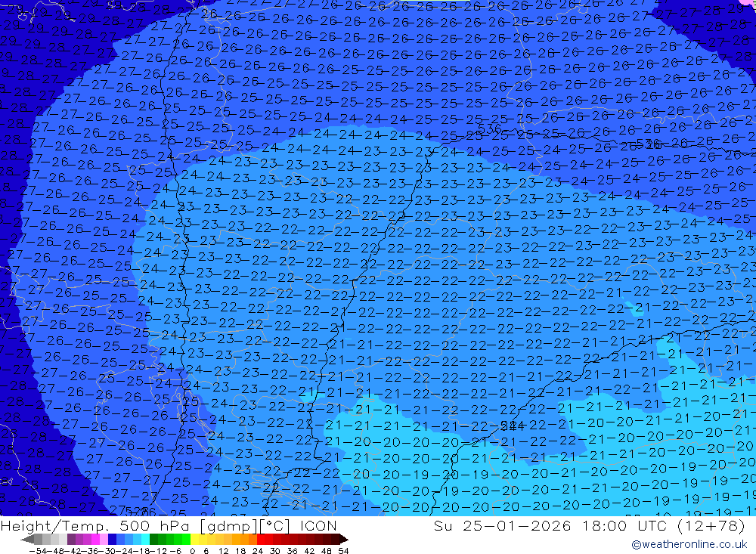Click the bright yellow swatch above the 0 label
Viewport: 756px width, 554px height.
195,539
